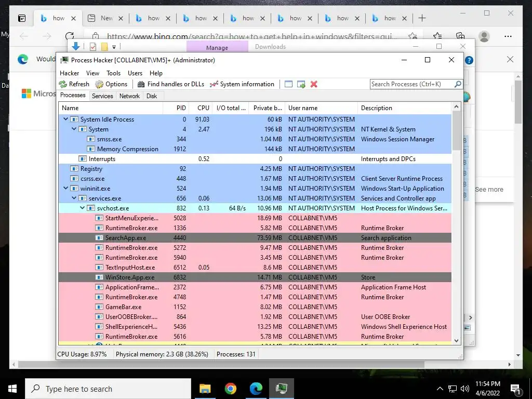Select the Manage ribbon tab in Explorer
532x399 pixels.
(x=217, y=47)
